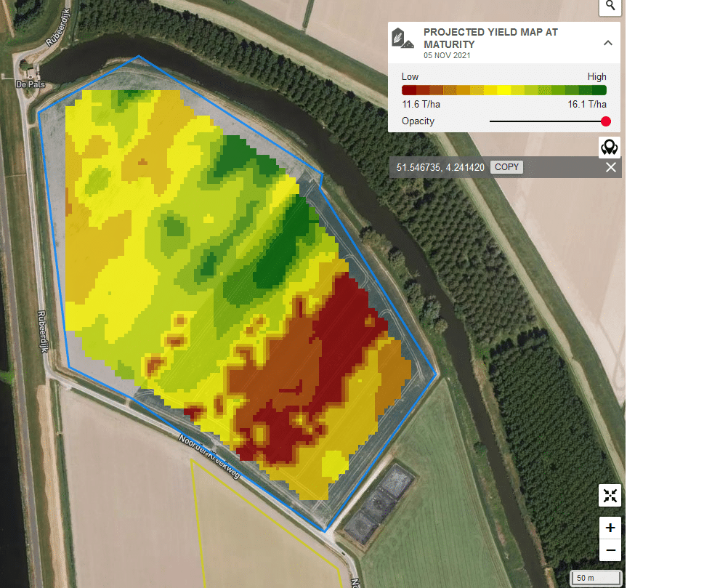Image resolution: width=712 pixels, height=588 pixels.
Task: Open the map search magnifier
Action: tap(610, 7)
